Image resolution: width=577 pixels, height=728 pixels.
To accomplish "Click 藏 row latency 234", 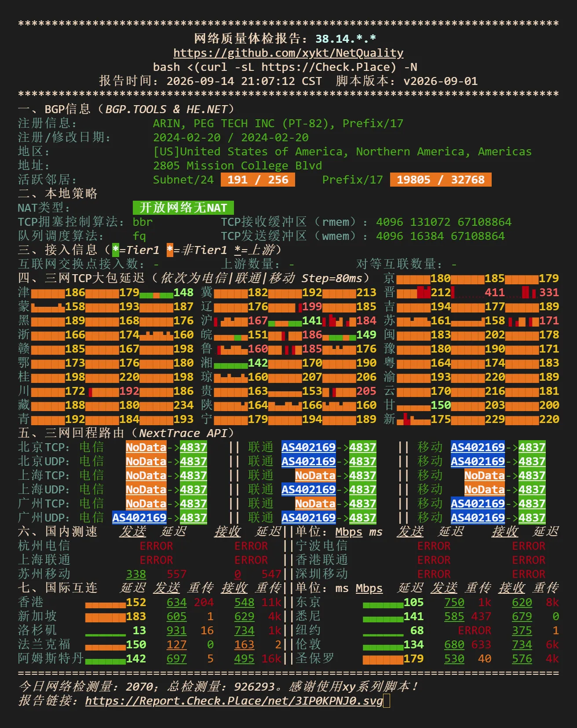I will 183,405.
